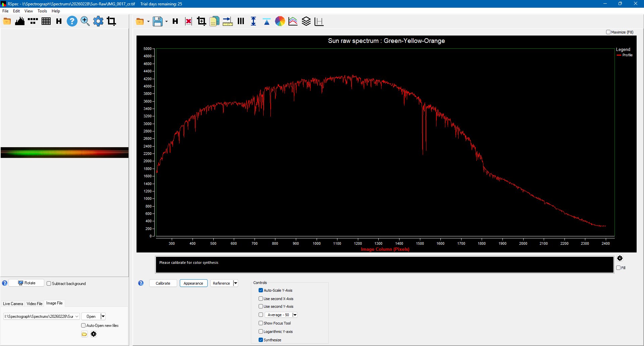Enable Use second Y-Axis checkbox
Viewport: 644px width, 346px height.
[261, 306]
